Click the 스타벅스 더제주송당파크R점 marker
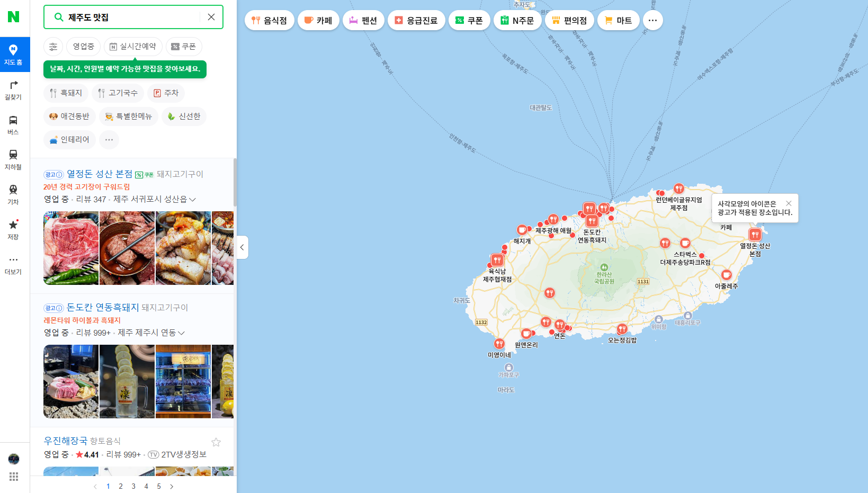This screenshot has width=868, height=493. click(685, 243)
